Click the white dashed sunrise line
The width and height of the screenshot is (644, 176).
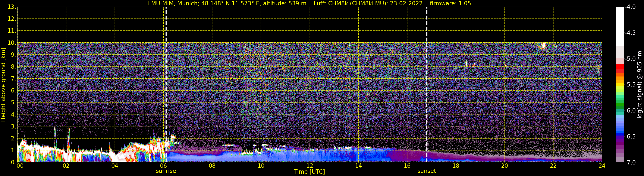(x=166, y=85)
